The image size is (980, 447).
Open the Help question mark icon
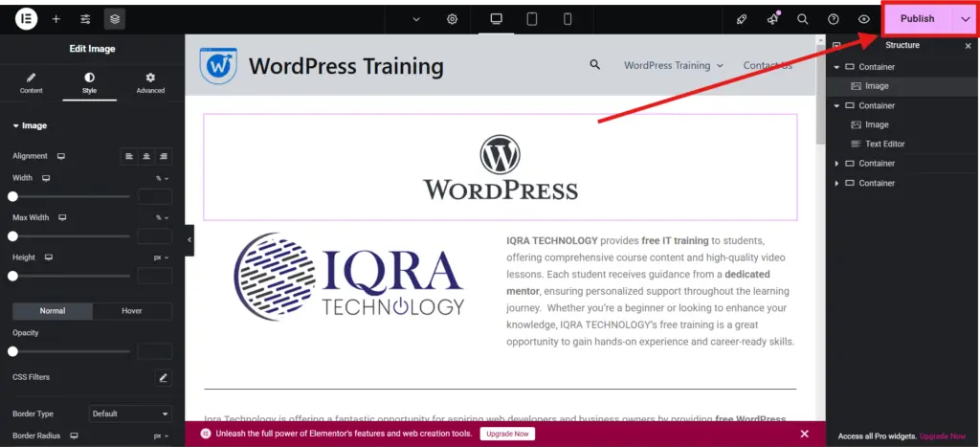coord(834,19)
